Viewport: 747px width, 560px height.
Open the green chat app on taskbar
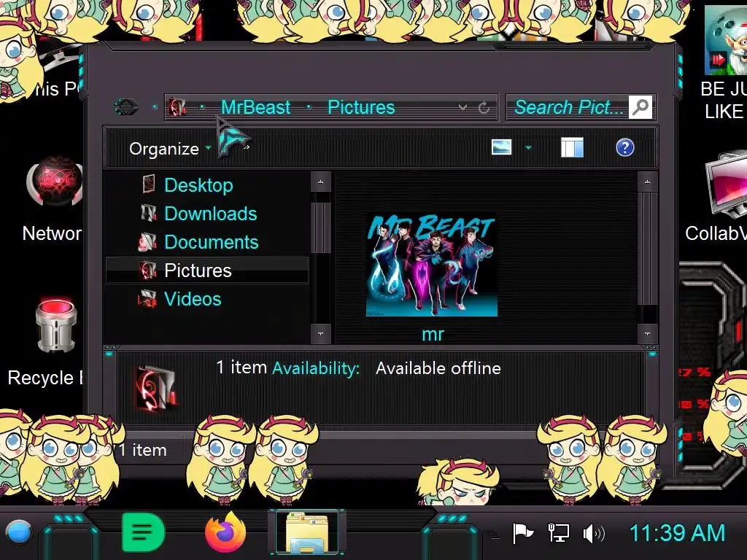[x=143, y=532]
